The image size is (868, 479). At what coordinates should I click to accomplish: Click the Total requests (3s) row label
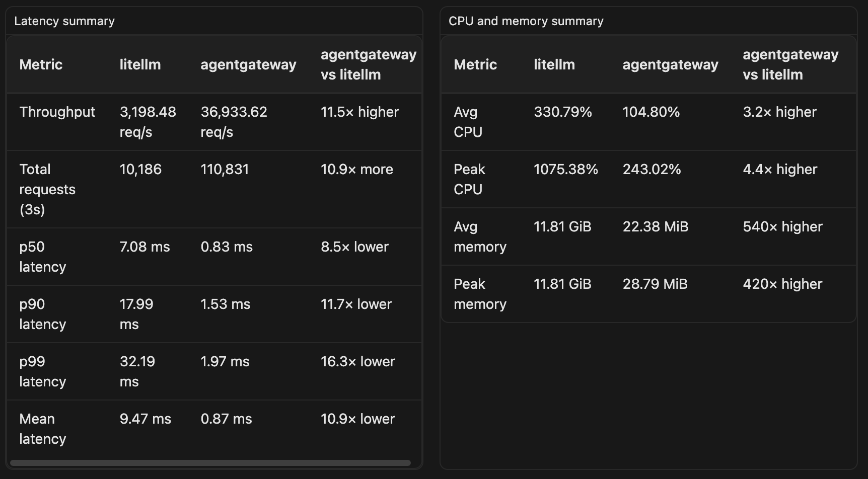[47, 189]
